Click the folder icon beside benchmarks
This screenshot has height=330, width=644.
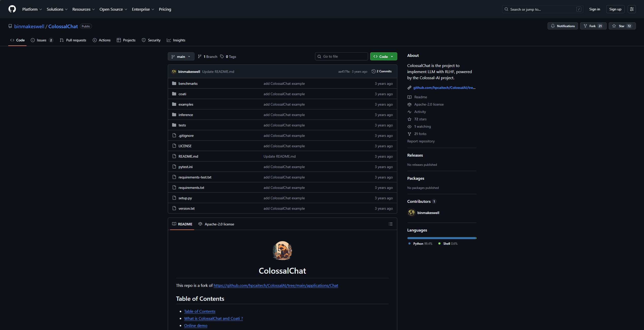(174, 84)
